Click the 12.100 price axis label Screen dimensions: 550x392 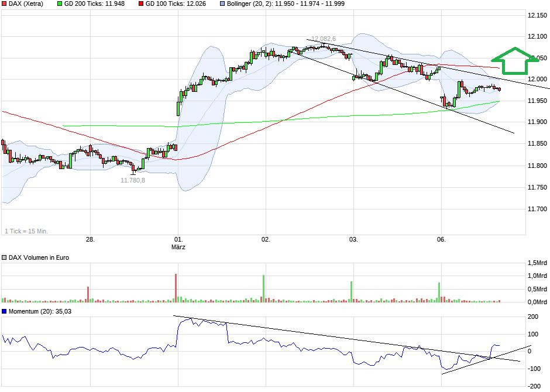pos(537,36)
